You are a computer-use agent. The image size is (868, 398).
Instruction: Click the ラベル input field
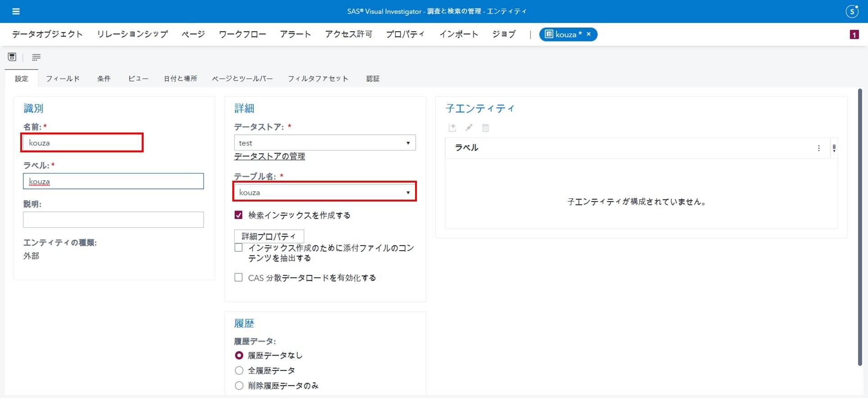(113, 181)
